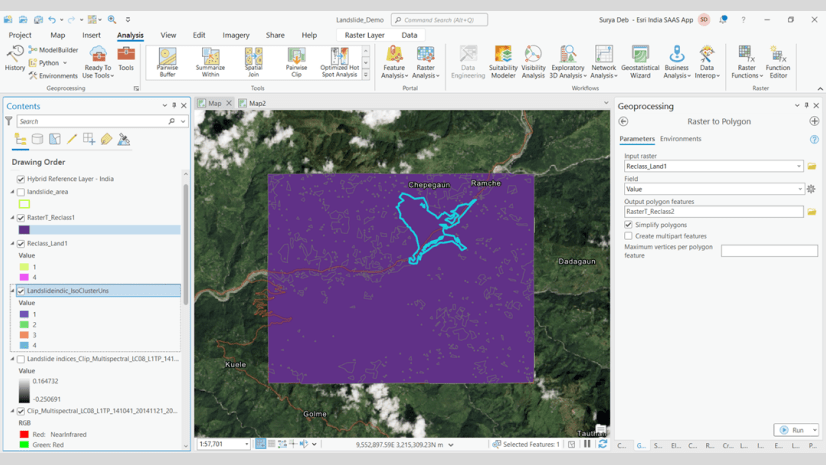Toggle RasterT_Reclass1 layer visibility
Screen dimensions: 826x465
[21, 217]
